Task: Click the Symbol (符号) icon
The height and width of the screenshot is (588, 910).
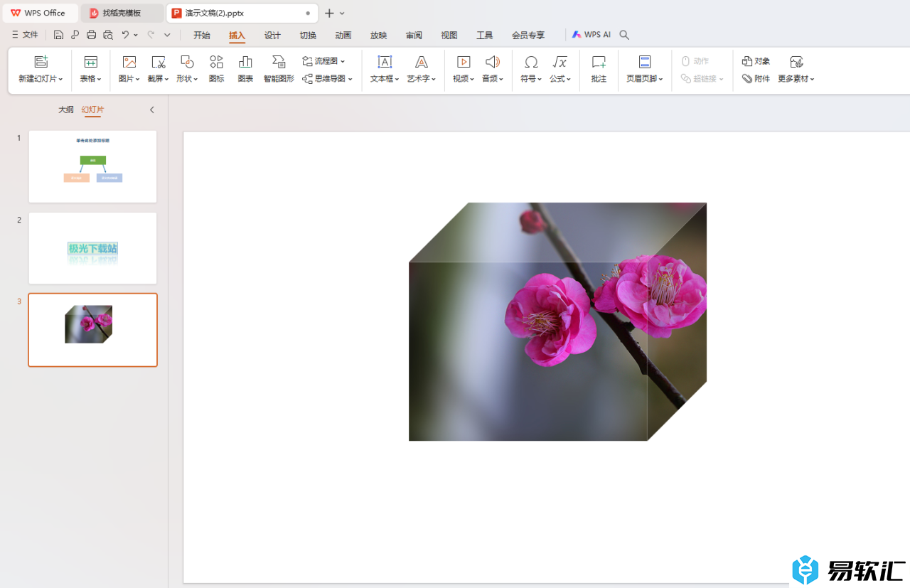Action: point(531,62)
